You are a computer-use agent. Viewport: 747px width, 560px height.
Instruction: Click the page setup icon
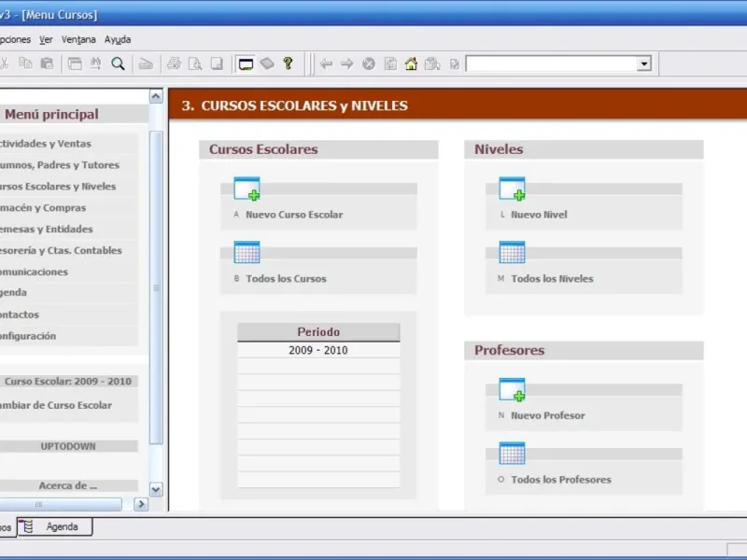coord(217,63)
